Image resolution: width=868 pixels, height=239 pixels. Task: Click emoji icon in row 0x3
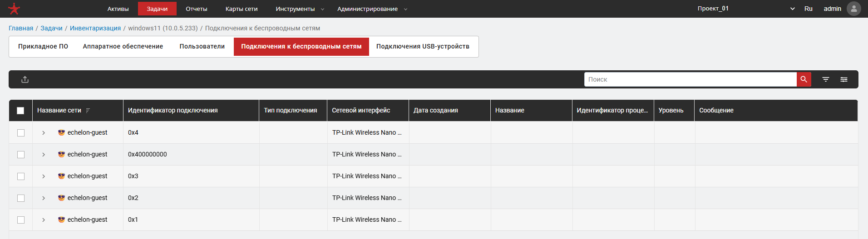pyautogui.click(x=61, y=176)
